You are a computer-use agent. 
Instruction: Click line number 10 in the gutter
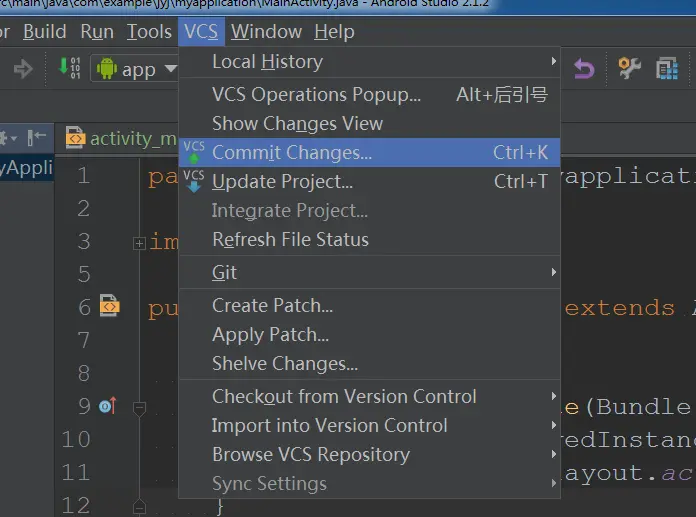[x=76, y=439]
